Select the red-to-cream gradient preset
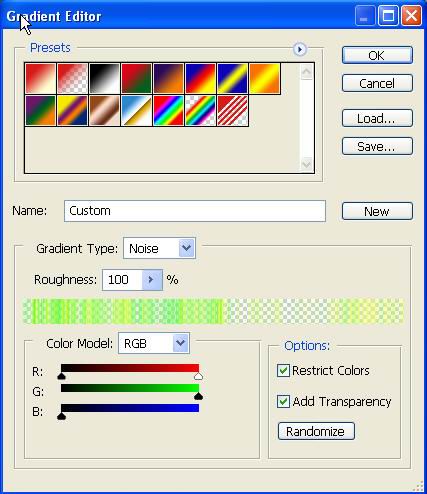 [40, 78]
